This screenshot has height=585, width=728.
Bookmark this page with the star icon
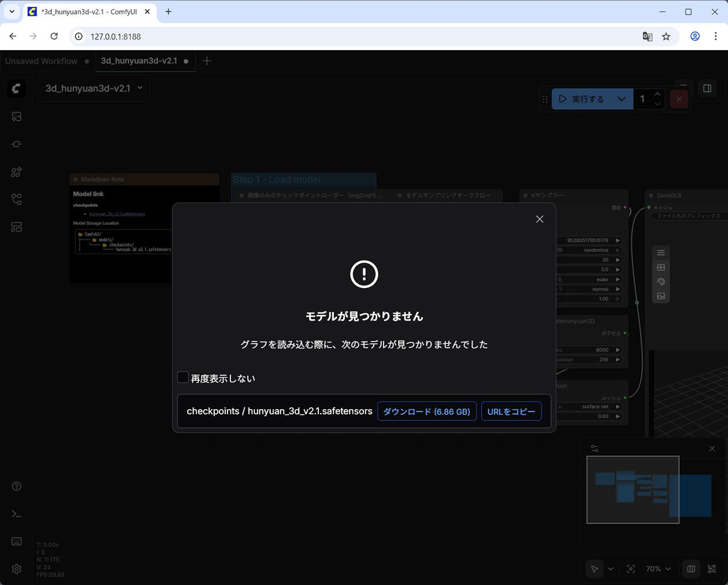(666, 36)
